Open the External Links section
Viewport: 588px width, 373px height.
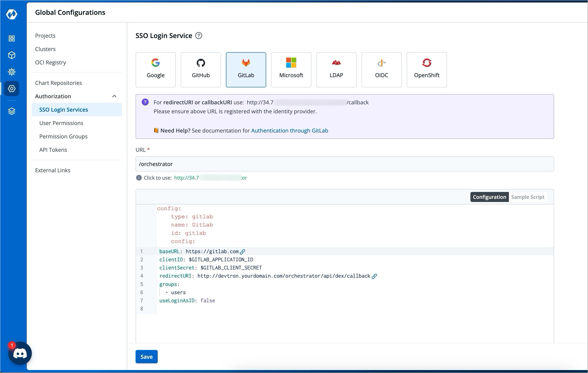(53, 170)
